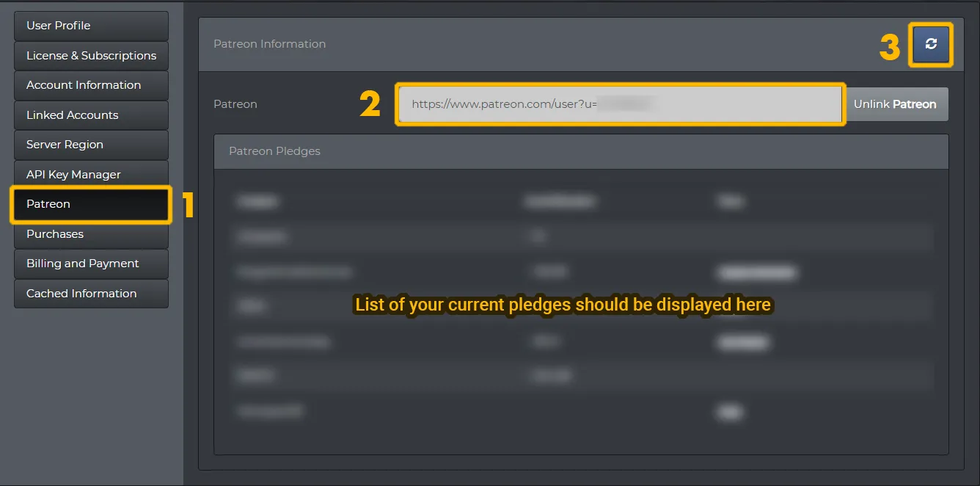
Task: Open Linked Accounts page
Action: pyautogui.click(x=91, y=115)
